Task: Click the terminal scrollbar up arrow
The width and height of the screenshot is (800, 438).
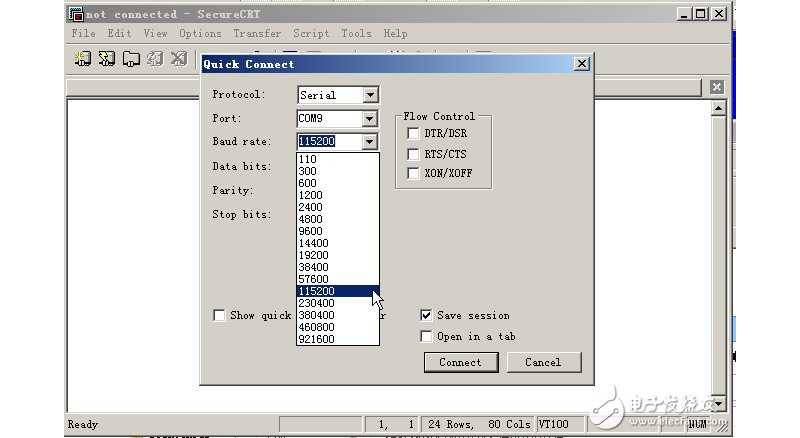Action: [718, 108]
